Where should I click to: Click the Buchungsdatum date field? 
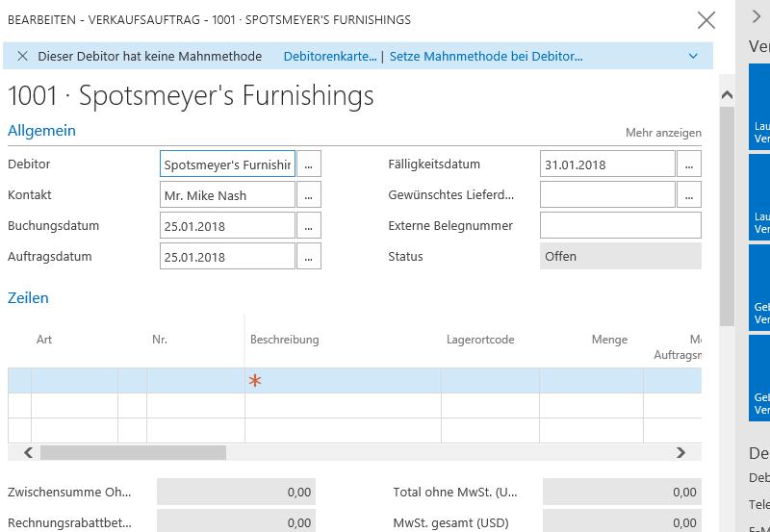point(227,226)
